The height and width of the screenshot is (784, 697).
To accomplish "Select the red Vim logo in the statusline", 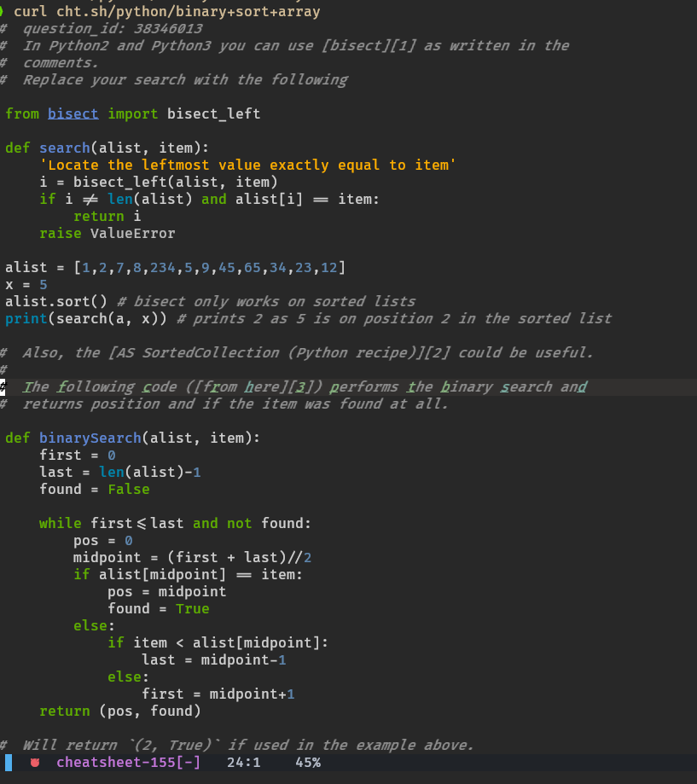I will click(37, 762).
